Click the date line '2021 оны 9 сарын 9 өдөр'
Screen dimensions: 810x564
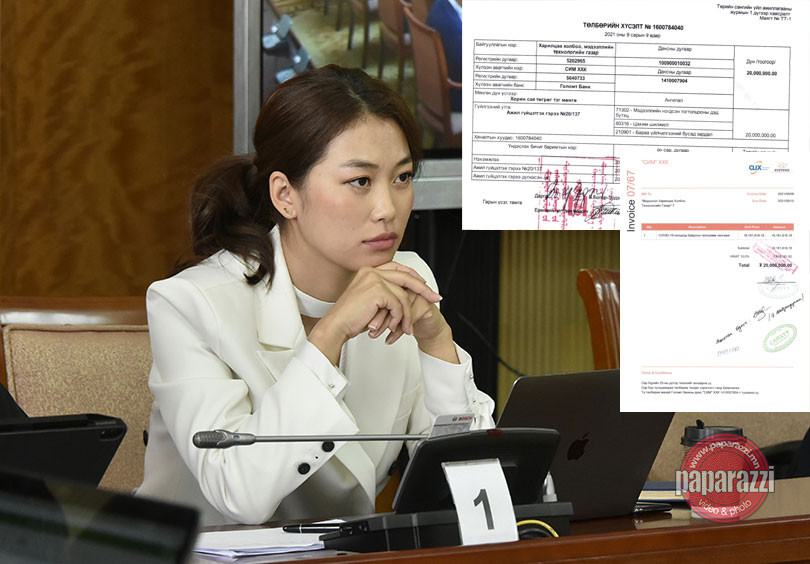click(x=632, y=35)
